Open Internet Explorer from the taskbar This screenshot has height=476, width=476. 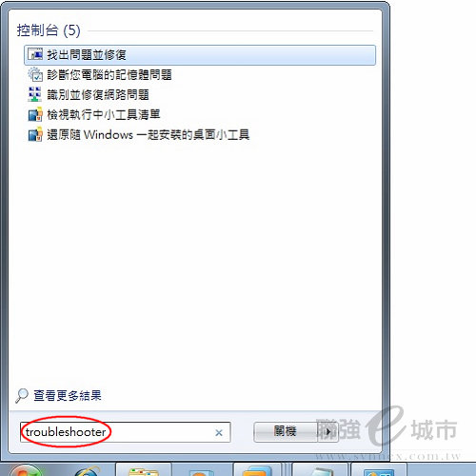pyautogui.click(x=87, y=471)
